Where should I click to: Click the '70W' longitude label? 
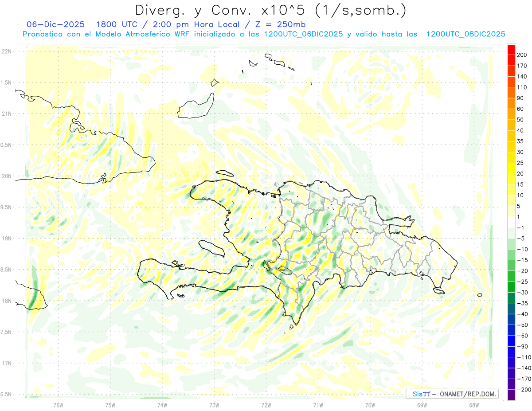click(x=370, y=405)
